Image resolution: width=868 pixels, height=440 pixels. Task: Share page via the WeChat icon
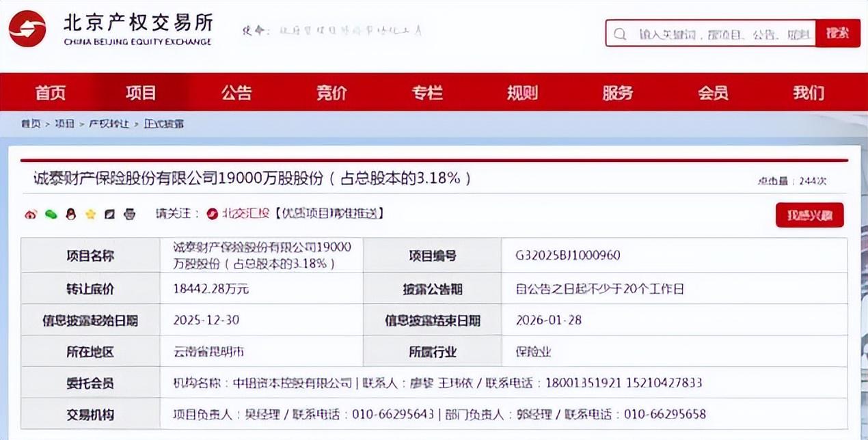pos(51,215)
